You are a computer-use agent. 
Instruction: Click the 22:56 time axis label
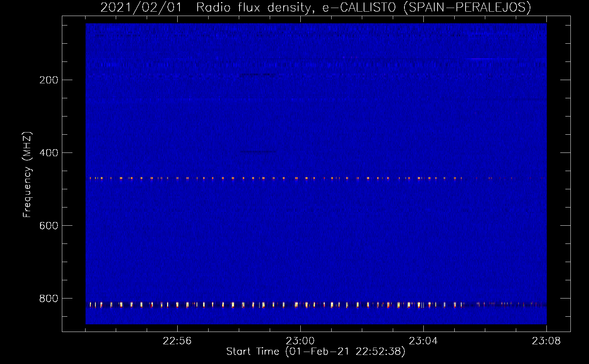coord(177,341)
